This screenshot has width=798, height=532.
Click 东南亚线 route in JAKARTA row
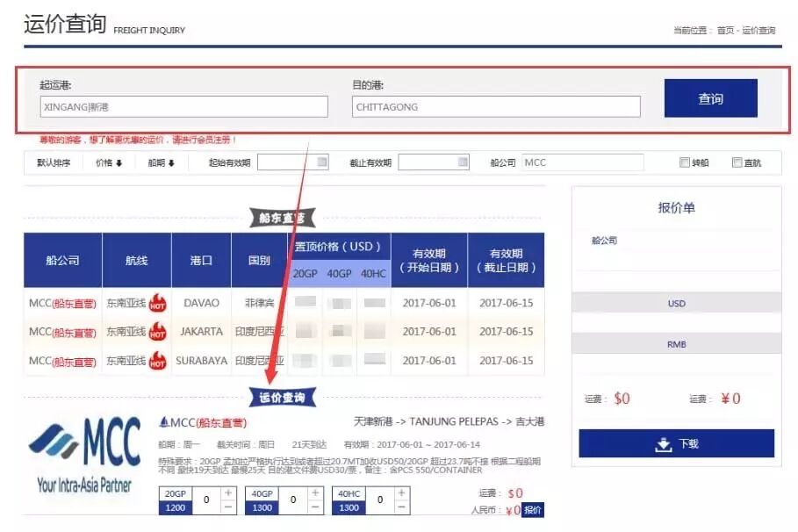tap(126, 332)
